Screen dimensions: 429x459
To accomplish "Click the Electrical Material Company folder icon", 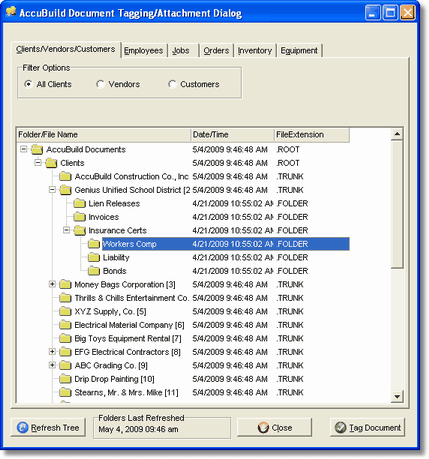I will pos(65,325).
